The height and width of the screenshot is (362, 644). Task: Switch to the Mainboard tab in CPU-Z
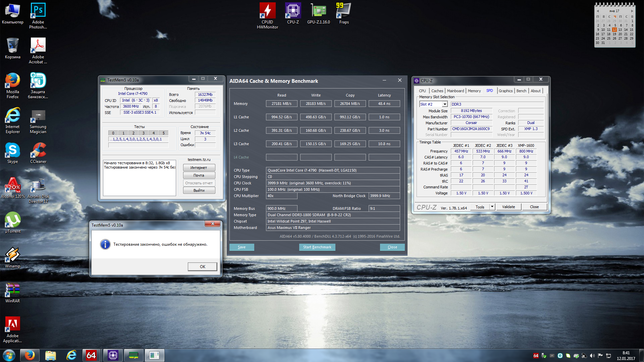pos(455,91)
